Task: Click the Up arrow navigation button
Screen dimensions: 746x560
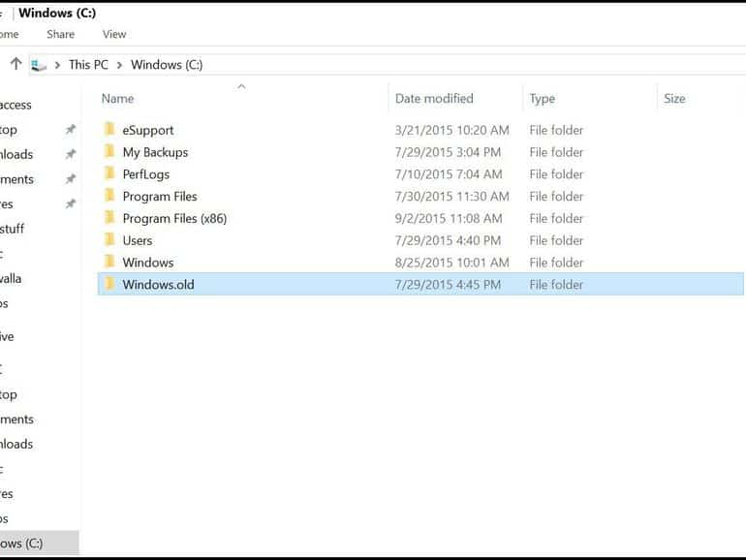Action: [16, 64]
